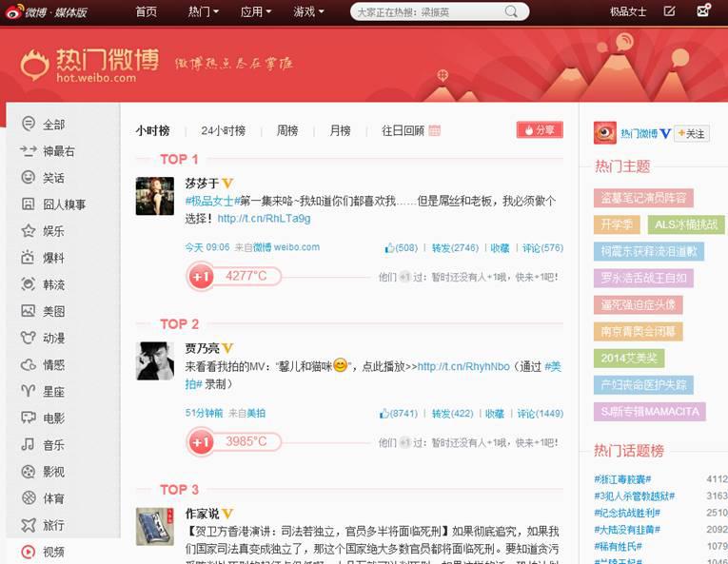Switch to the 小时榜 tab
728x564 pixels.
point(153,131)
